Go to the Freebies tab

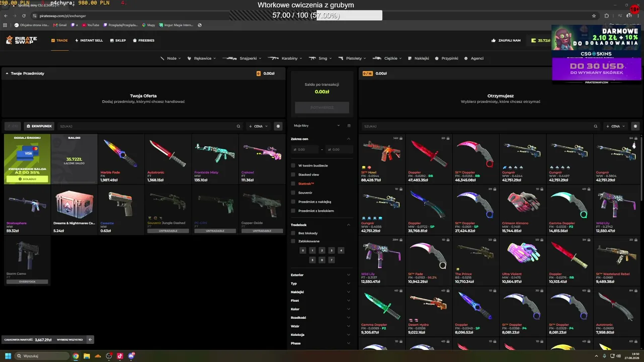pos(143,40)
